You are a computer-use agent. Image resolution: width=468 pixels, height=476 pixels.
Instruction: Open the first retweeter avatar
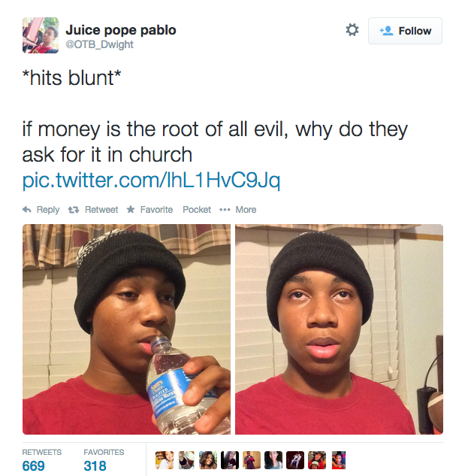(165, 460)
